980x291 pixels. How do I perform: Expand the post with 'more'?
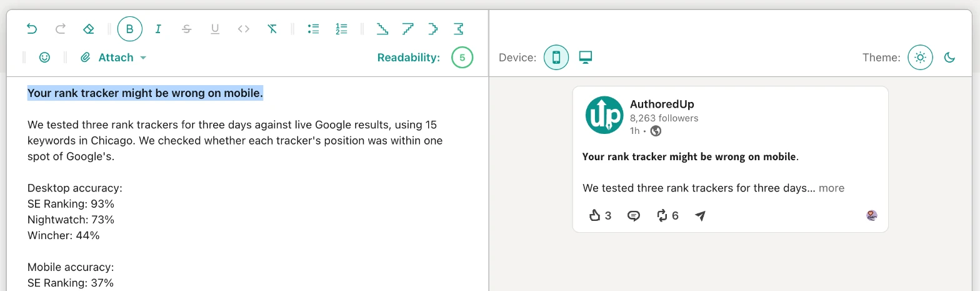point(831,188)
